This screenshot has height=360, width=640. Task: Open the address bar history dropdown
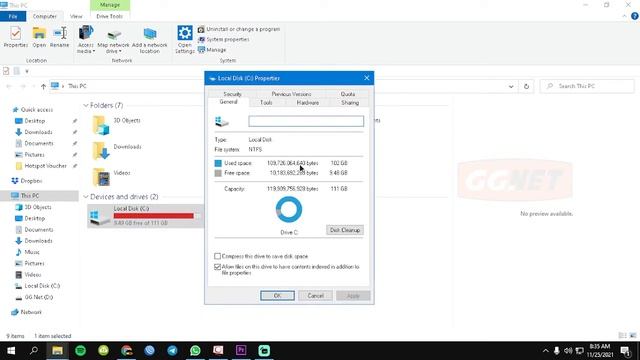[511, 86]
